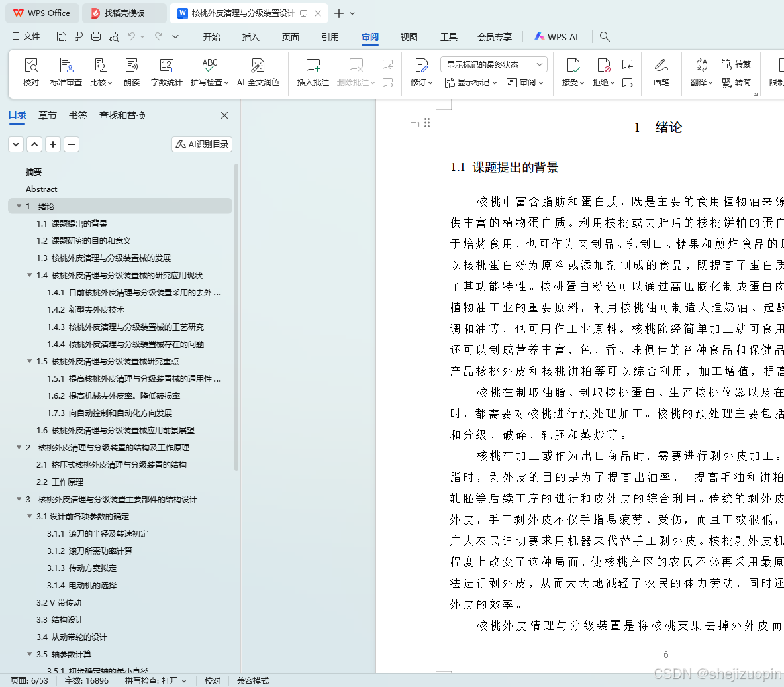Click next comment icon
This screenshot has width=784, height=687.
[x=387, y=83]
